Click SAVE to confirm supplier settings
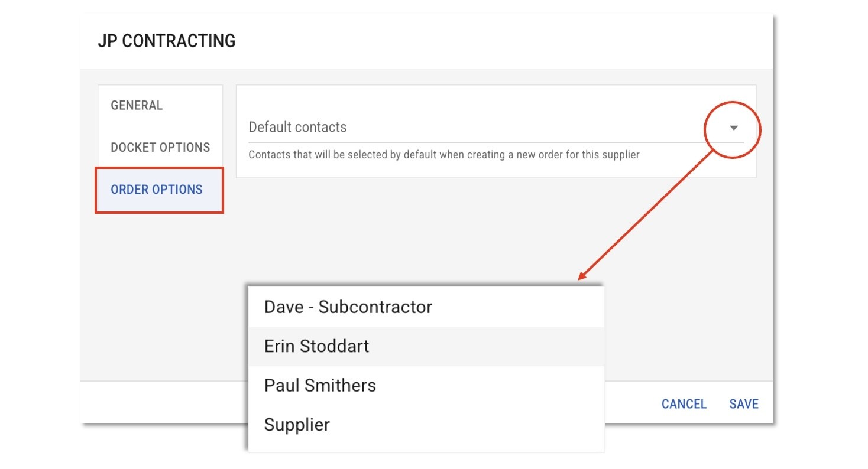 743,404
